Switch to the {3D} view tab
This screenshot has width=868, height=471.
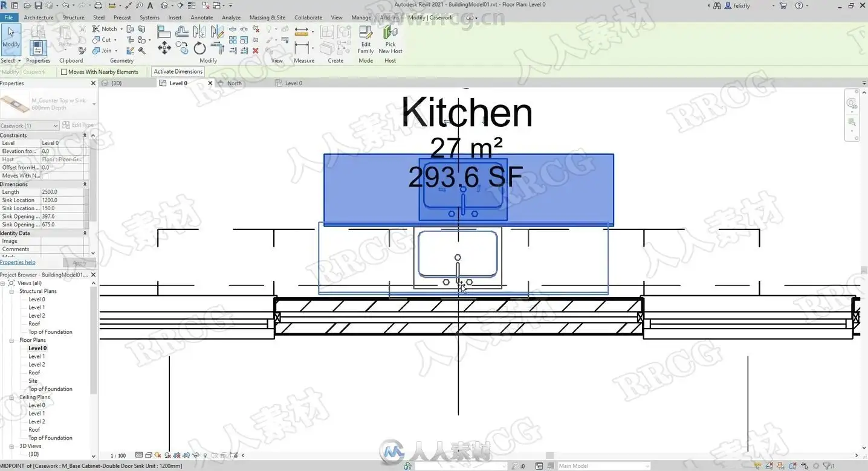point(117,83)
